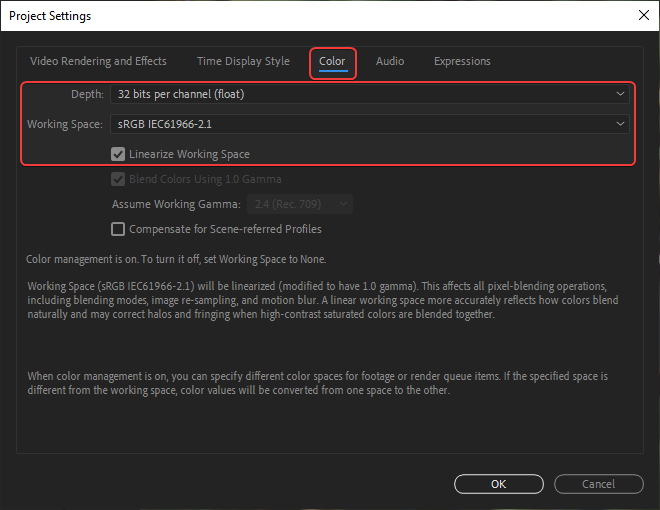Expand the Depth dropdown

click(368, 94)
